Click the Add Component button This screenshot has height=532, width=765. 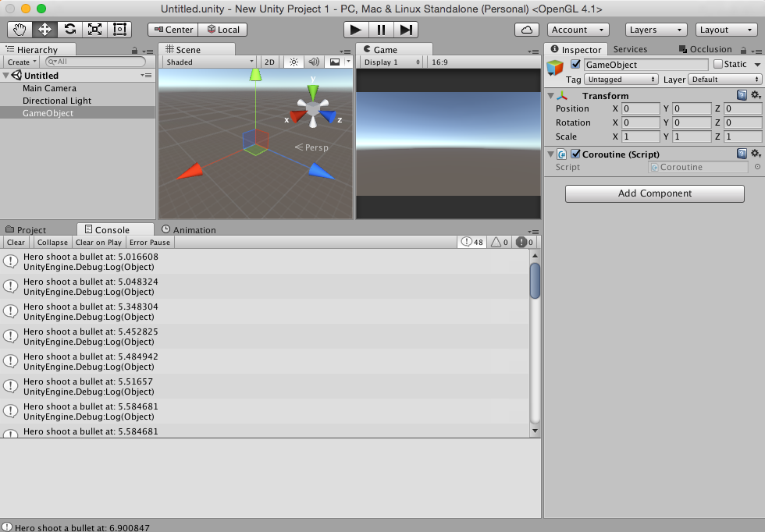point(654,193)
